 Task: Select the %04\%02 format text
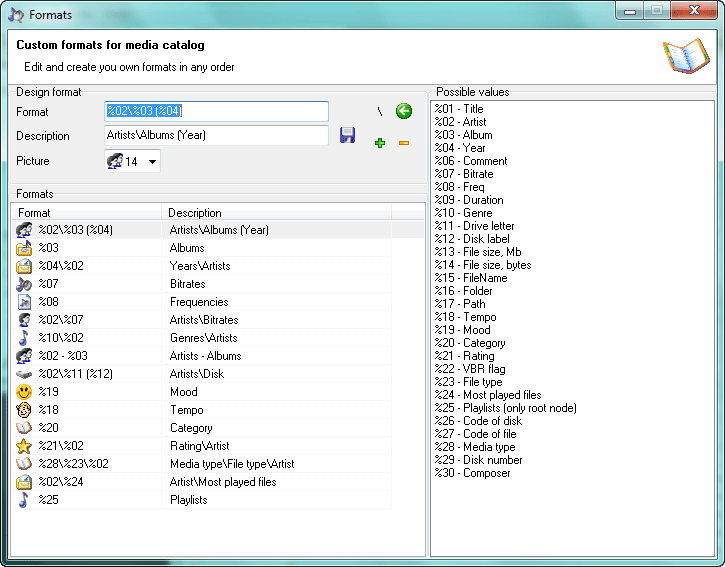click(61, 266)
